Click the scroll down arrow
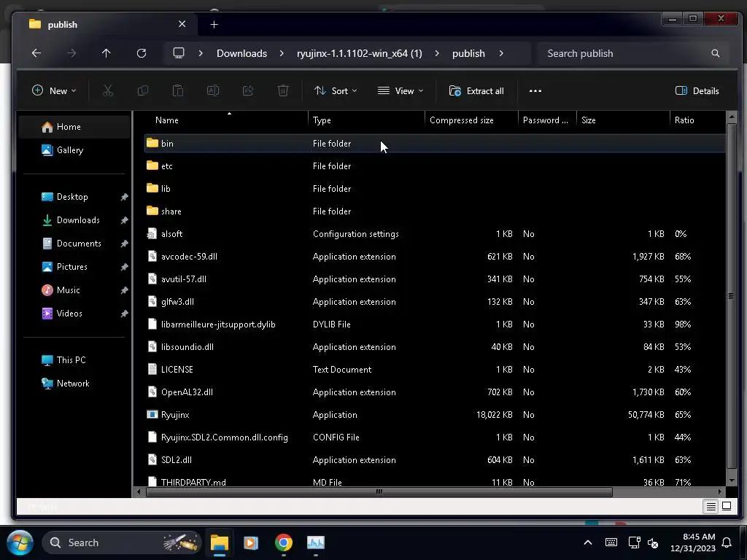The width and height of the screenshot is (747, 560). [x=731, y=481]
